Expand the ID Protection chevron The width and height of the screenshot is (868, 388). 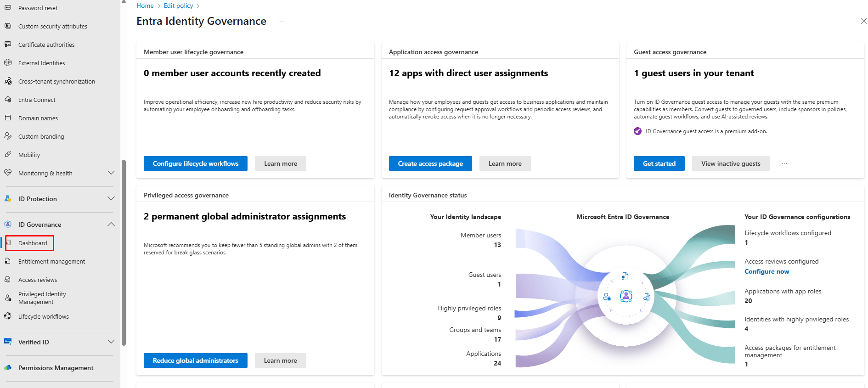pyautogui.click(x=111, y=199)
